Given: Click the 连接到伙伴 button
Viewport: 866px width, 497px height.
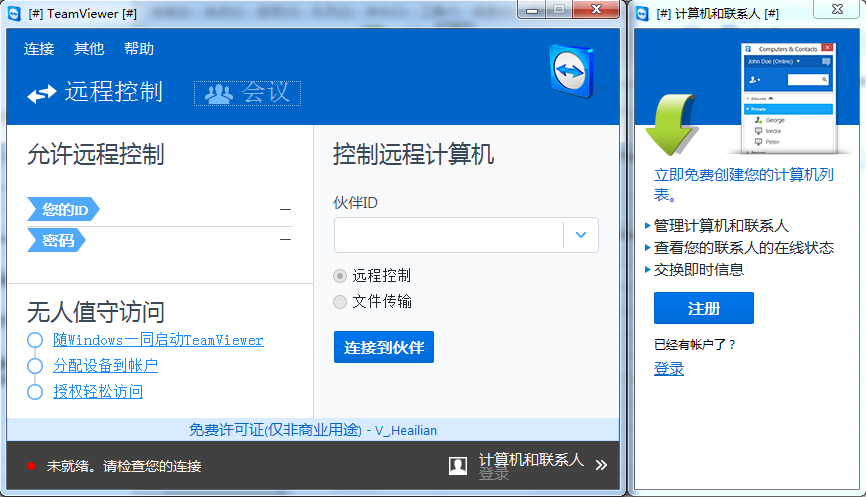Looking at the screenshot, I should [x=384, y=347].
